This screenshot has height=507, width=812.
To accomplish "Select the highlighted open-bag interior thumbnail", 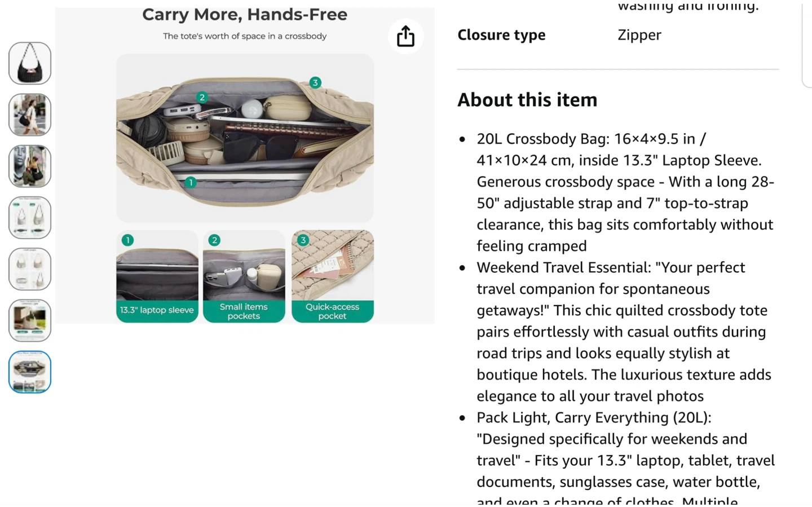I will 30,372.
